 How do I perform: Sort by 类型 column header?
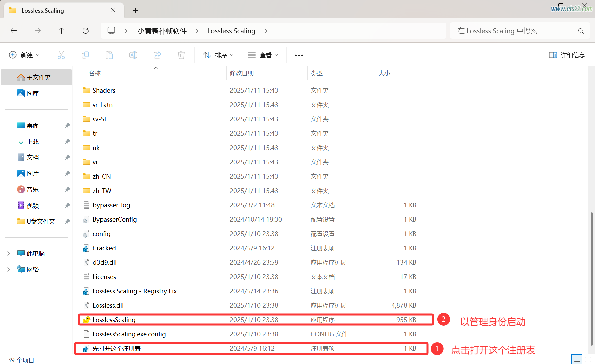317,73
